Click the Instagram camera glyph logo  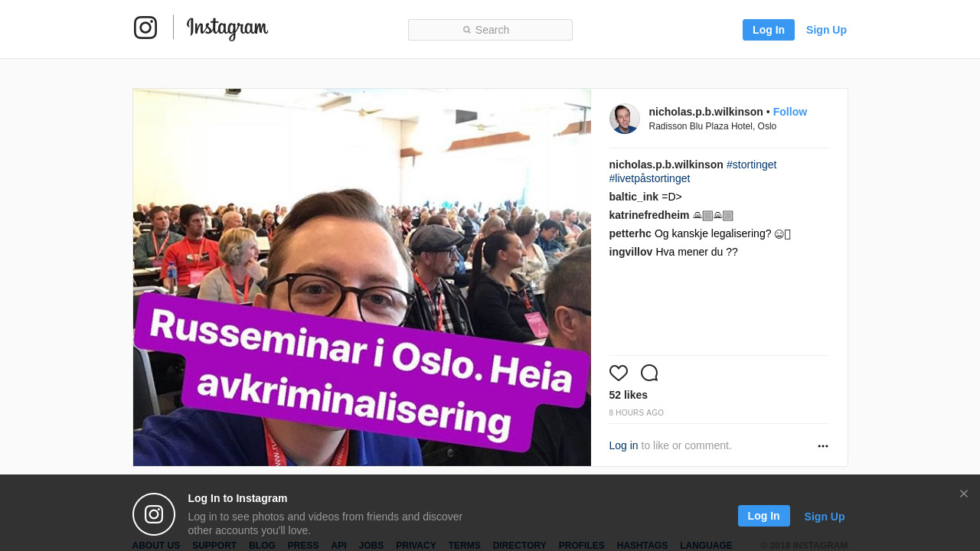coord(145,28)
